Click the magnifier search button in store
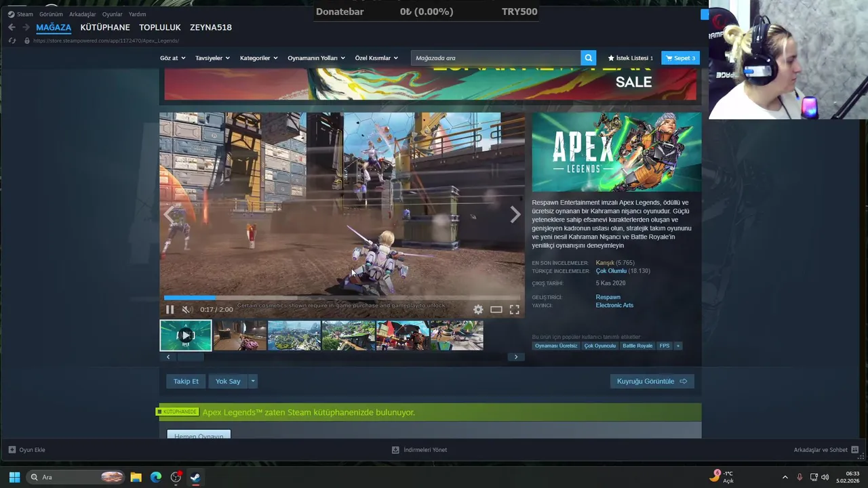Image resolution: width=868 pixels, height=488 pixels. (589, 58)
